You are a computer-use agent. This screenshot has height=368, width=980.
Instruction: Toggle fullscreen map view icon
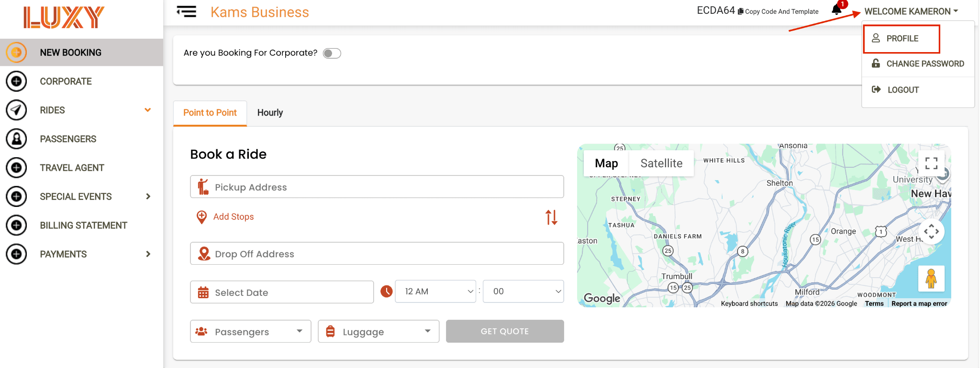931,163
